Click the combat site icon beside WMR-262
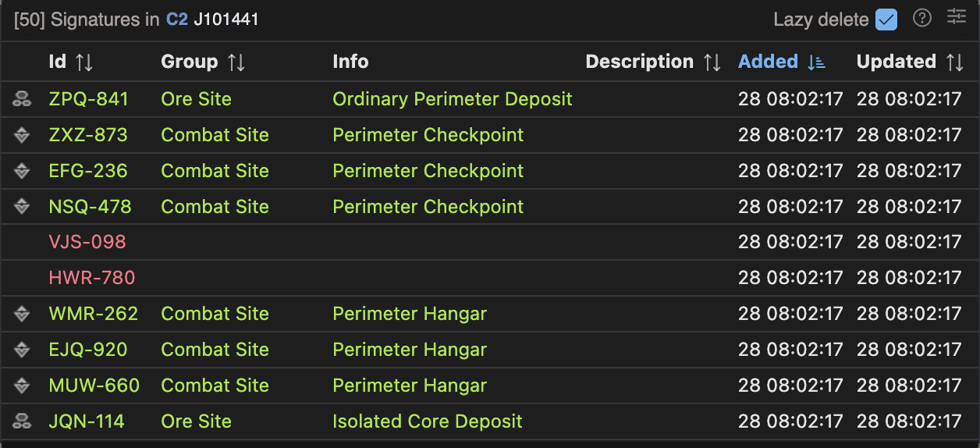 coord(22,314)
